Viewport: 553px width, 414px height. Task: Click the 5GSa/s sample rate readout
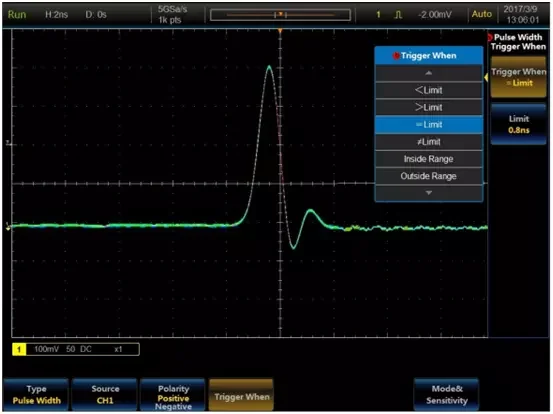tap(172, 9)
